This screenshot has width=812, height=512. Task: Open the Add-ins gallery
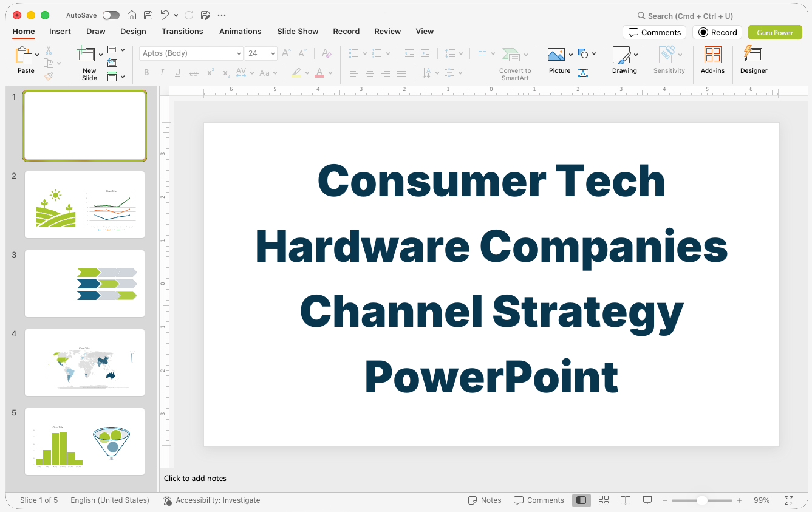point(712,60)
